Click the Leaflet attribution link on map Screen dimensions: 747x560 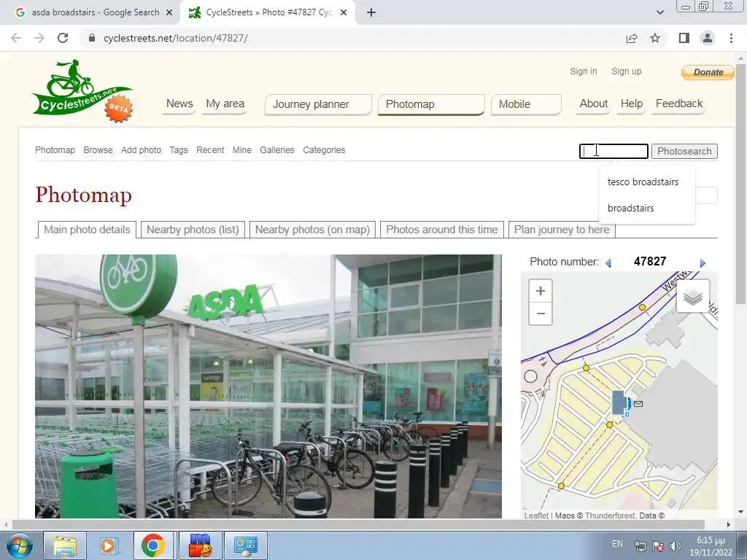pos(536,516)
